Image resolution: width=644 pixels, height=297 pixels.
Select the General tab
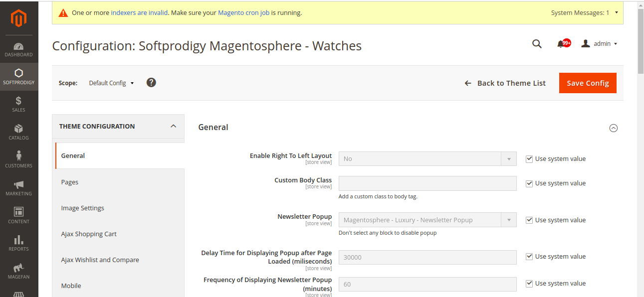coord(120,155)
